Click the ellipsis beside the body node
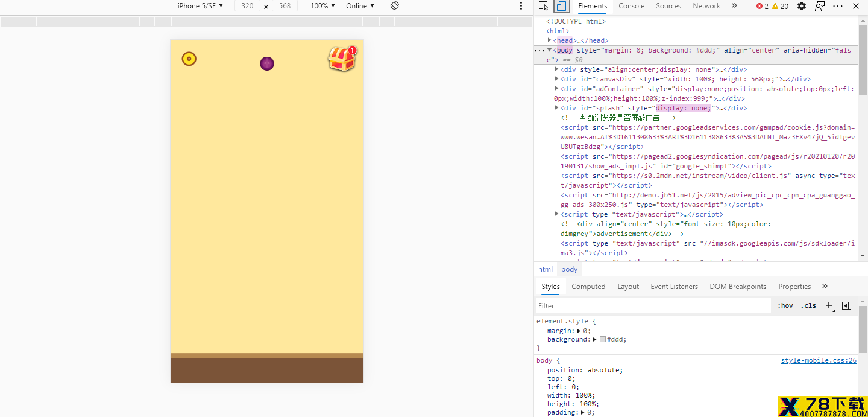 pyautogui.click(x=539, y=51)
